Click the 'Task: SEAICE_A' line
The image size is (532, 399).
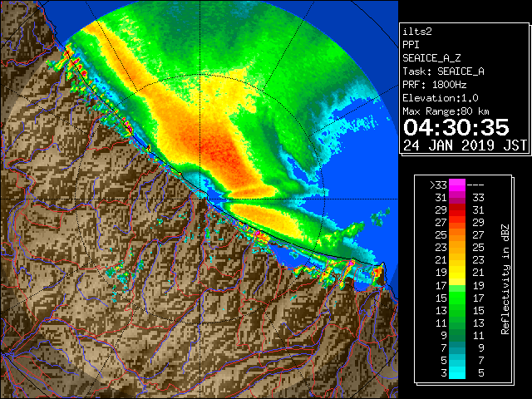[x=443, y=71]
